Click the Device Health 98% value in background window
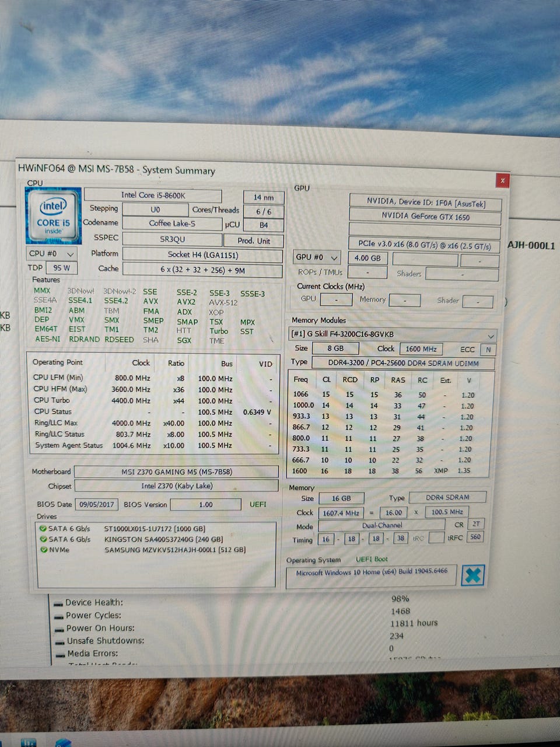 (x=400, y=599)
